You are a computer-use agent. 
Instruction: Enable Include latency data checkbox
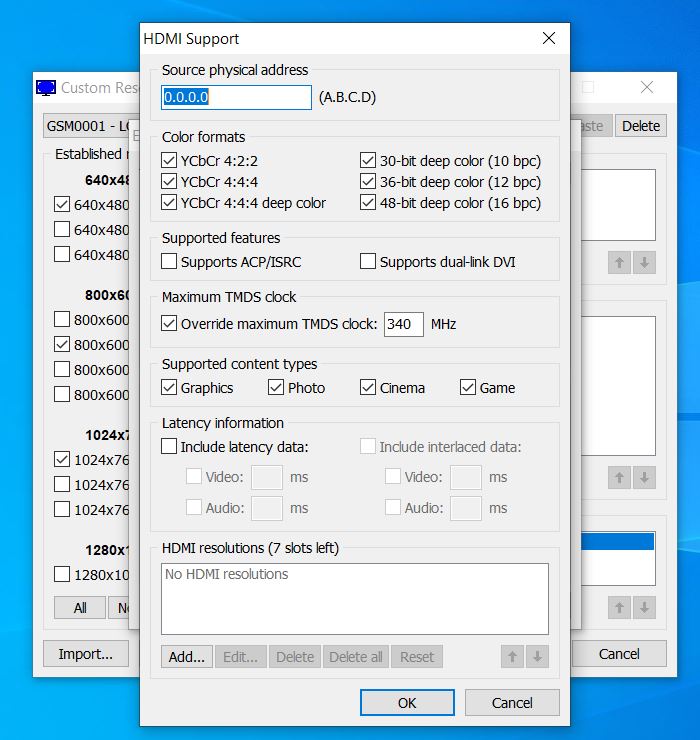pos(169,447)
